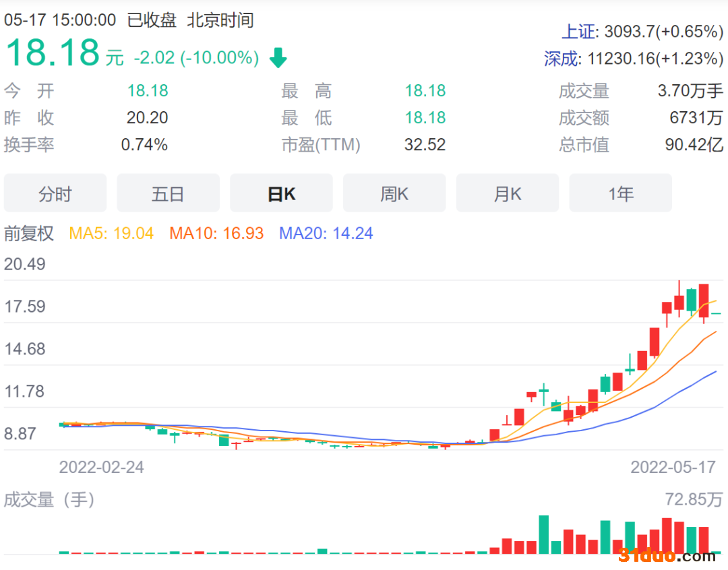The image size is (728, 570).
Task: Switch to the 周K tab
Action: [394, 194]
